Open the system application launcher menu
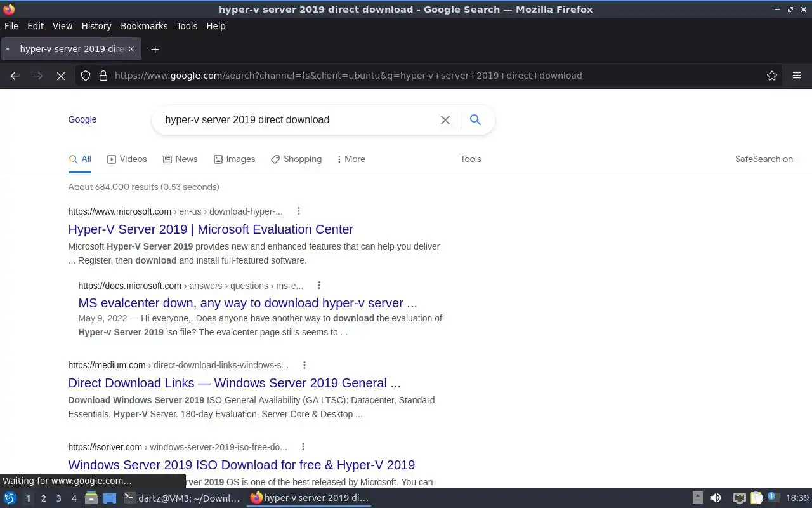The image size is (812, 508). coord(10,498)
